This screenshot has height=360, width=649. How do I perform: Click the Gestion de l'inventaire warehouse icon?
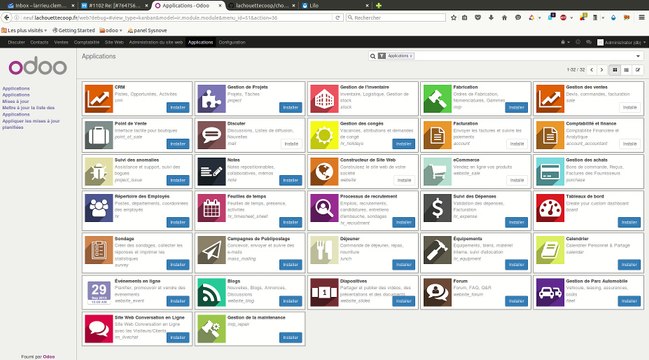324,99
